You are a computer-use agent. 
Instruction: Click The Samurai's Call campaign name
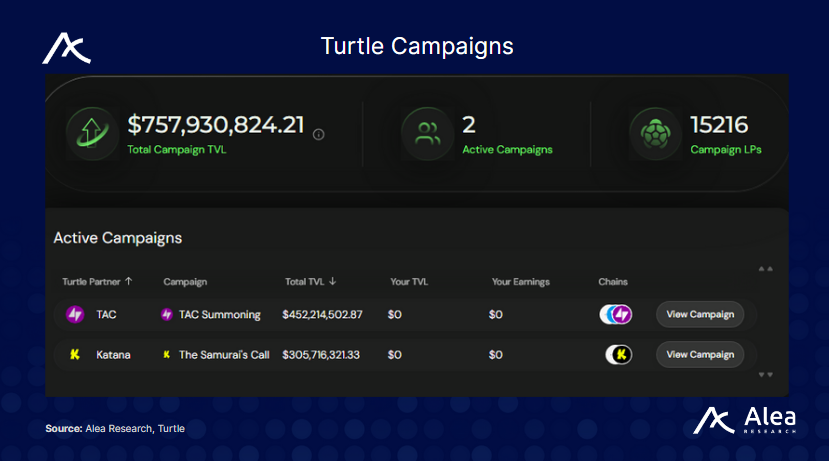tap(224, 355)
